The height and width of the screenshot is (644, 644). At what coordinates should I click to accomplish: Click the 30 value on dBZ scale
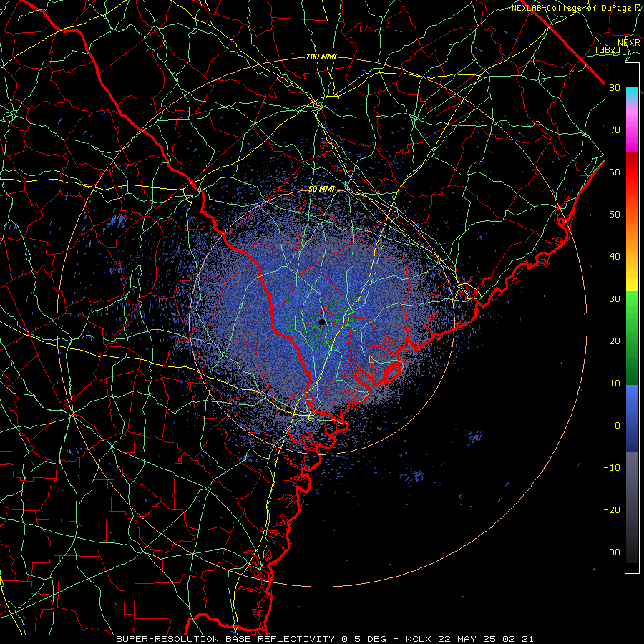(615, 298)
